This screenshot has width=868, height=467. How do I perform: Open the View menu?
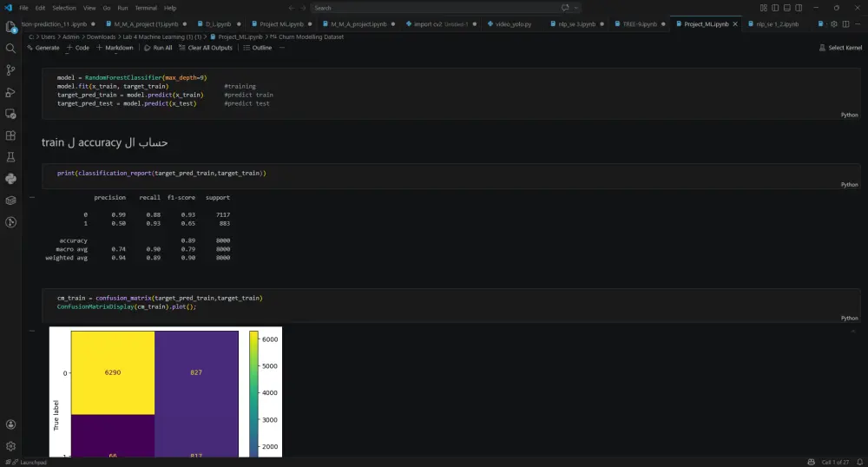point(89,8)
